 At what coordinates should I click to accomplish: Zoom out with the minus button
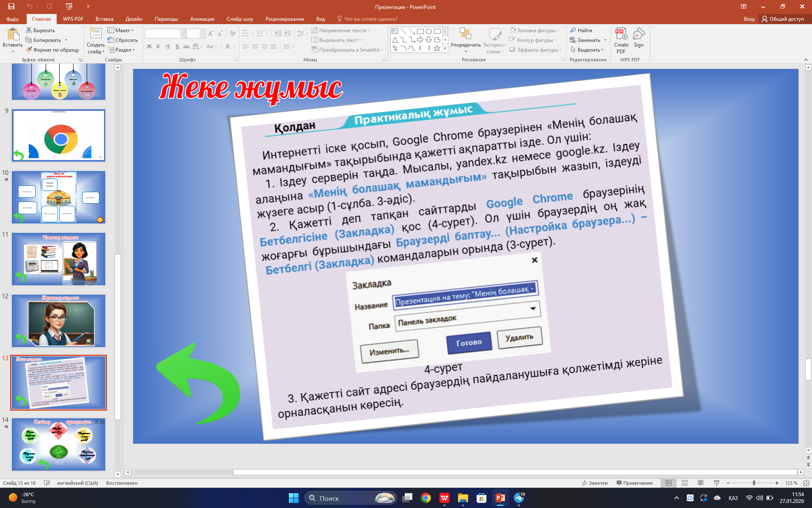728,483
